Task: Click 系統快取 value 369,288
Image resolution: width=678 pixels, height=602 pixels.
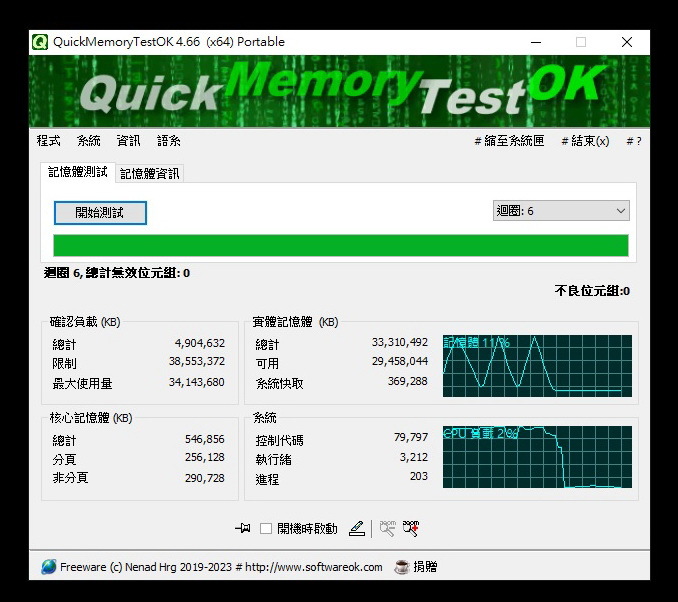Action: tap(408, 381)
